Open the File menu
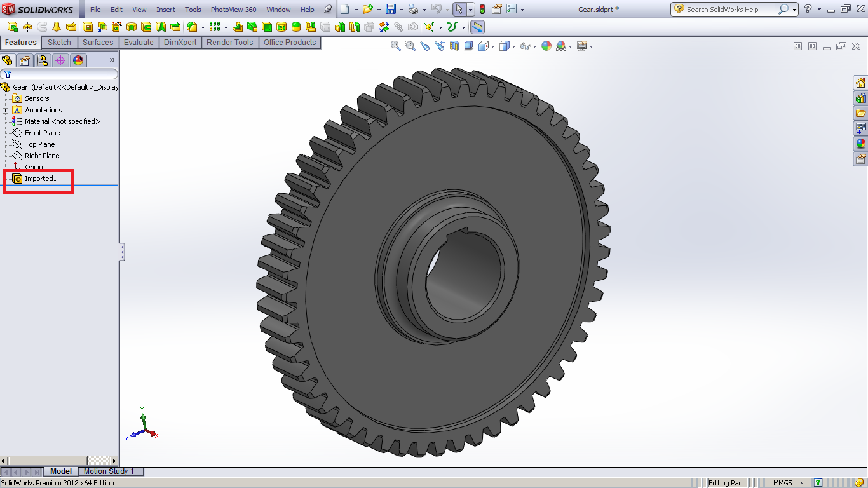Image resolution: width=868 pixels, height=488 pixels. [x=95, y=10]
